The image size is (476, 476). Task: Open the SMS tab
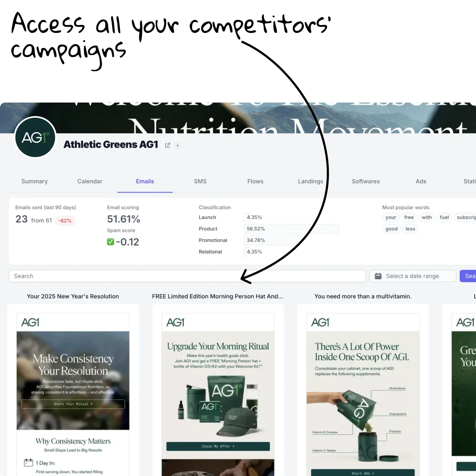[200, 181]
